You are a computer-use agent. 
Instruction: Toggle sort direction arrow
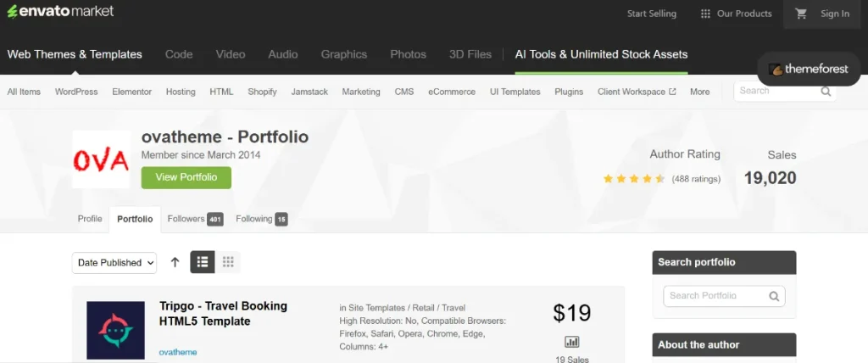click(x=175, y=262)
